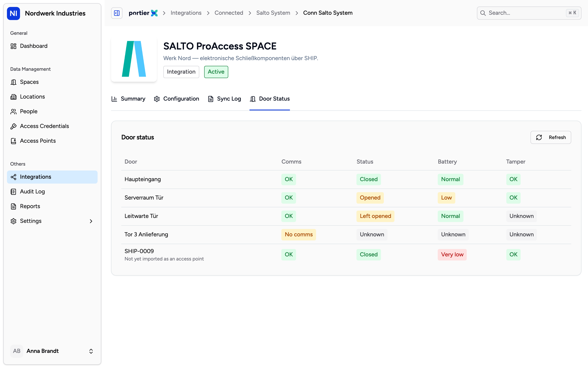588x368 pixels.
Task: Open the Audit Log page
Action: click(x=52, y=192)
